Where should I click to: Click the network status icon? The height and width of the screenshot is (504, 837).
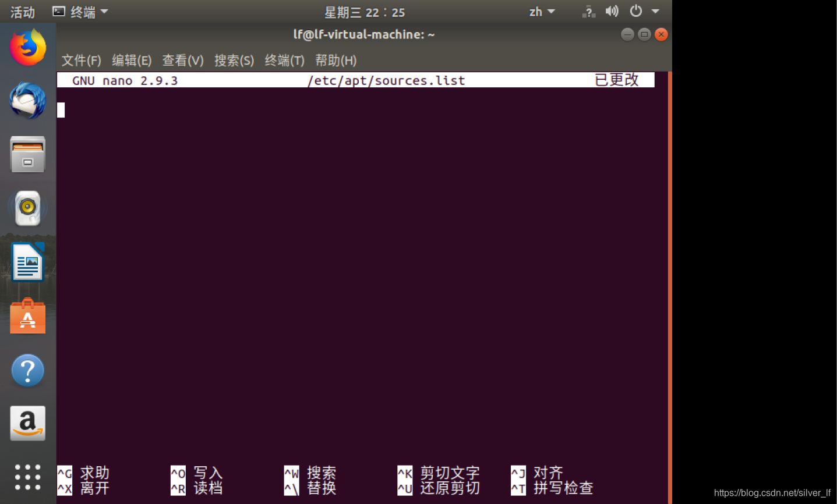tap(589, 12)
